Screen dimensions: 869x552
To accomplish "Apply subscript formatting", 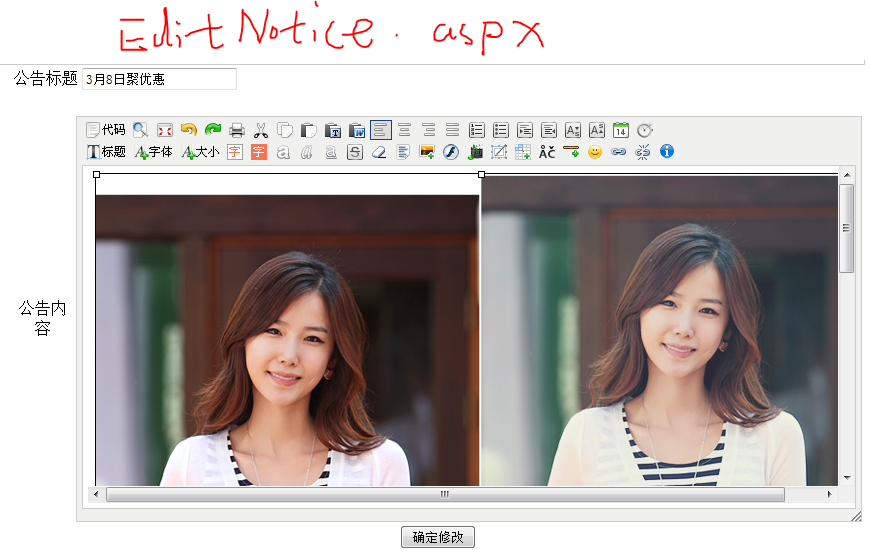I will 572,130.
